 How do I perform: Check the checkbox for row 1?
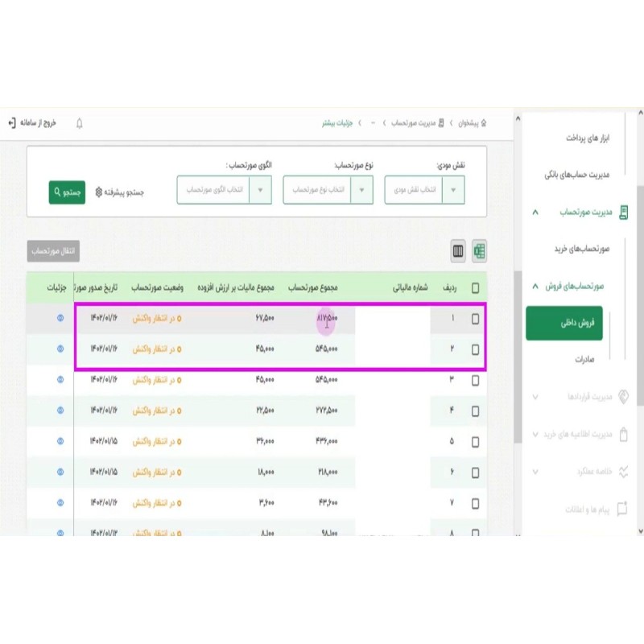pyautogui.click(x=475, y=319)
